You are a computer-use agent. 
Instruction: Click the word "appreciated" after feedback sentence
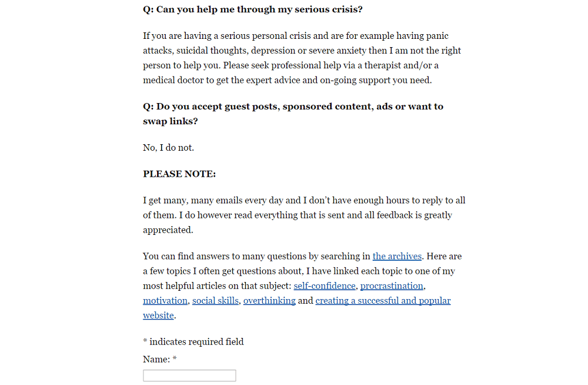[x=168, y=230]
